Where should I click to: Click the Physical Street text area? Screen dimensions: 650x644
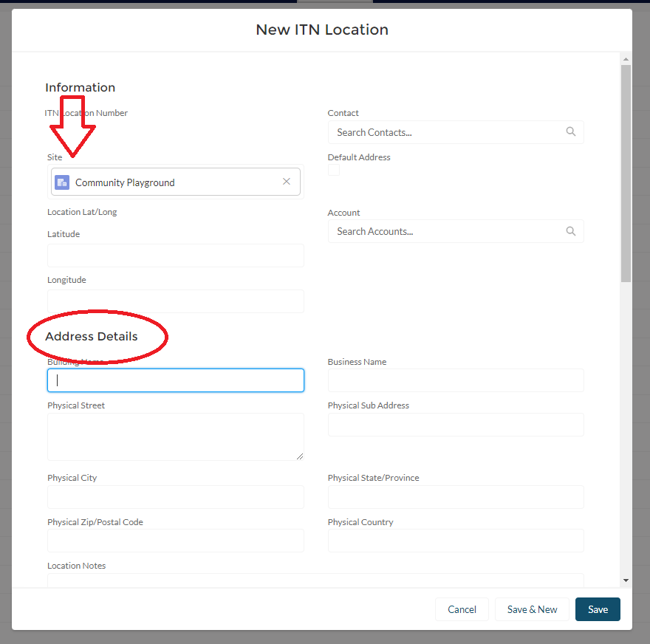pyautogui.click(x=176, y=436)
